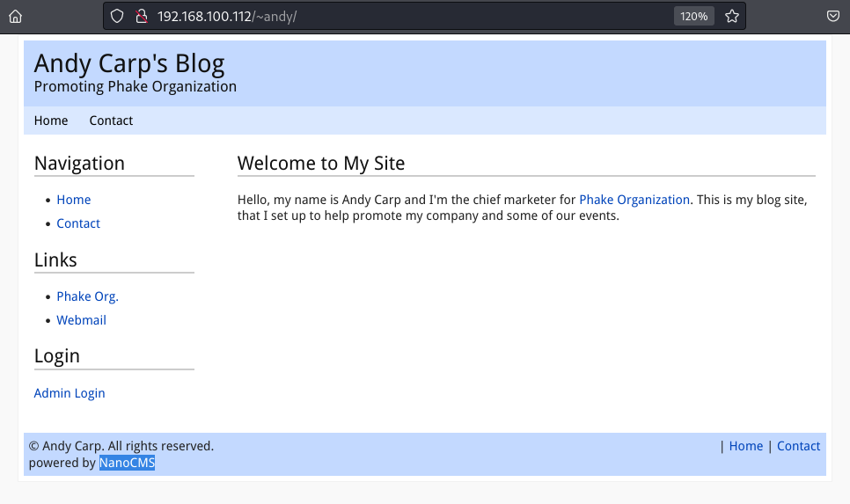850x504 pixels.
Task: Open the Pocket save icon
Action: point(832,16)
